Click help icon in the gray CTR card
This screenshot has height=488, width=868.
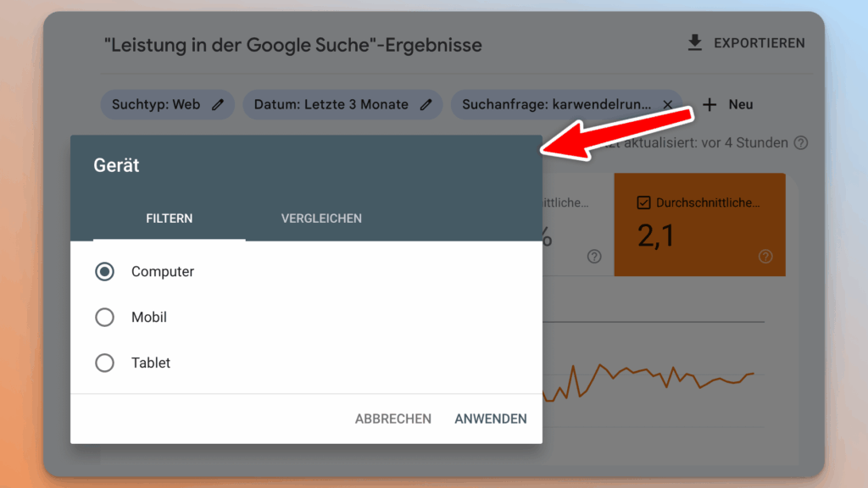594,256
